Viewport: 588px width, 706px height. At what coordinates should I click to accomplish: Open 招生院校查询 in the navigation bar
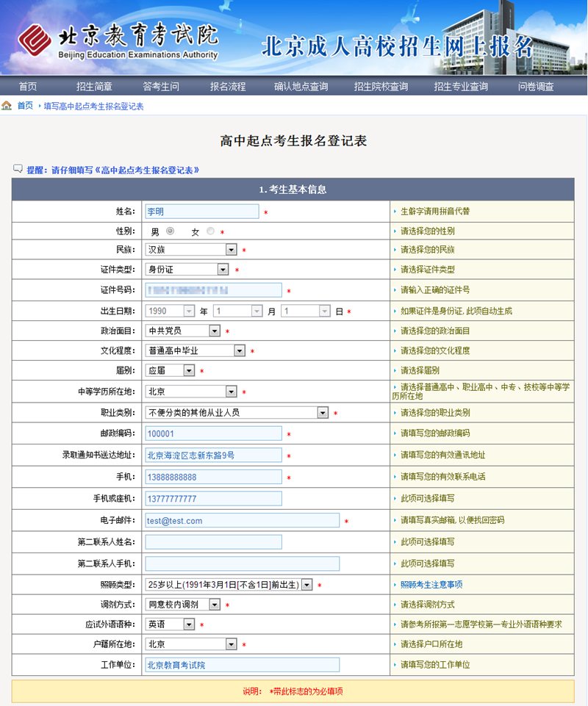(381, 87)
